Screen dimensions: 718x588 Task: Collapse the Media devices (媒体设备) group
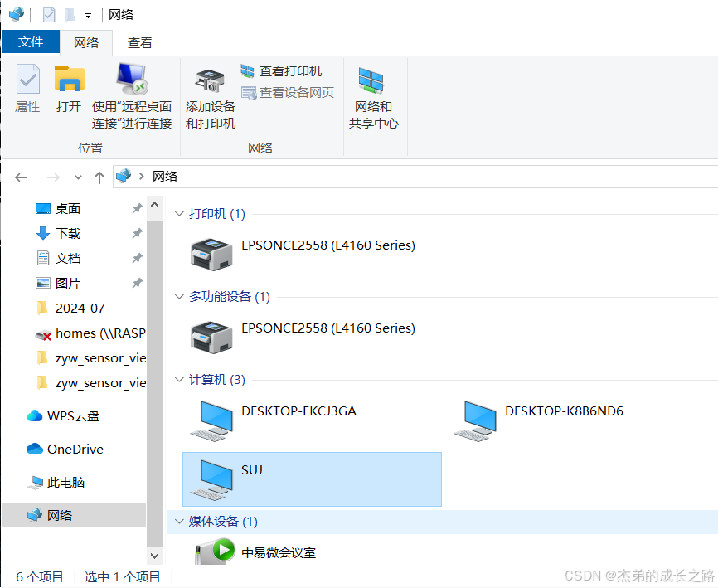click(x=179, y=521)
